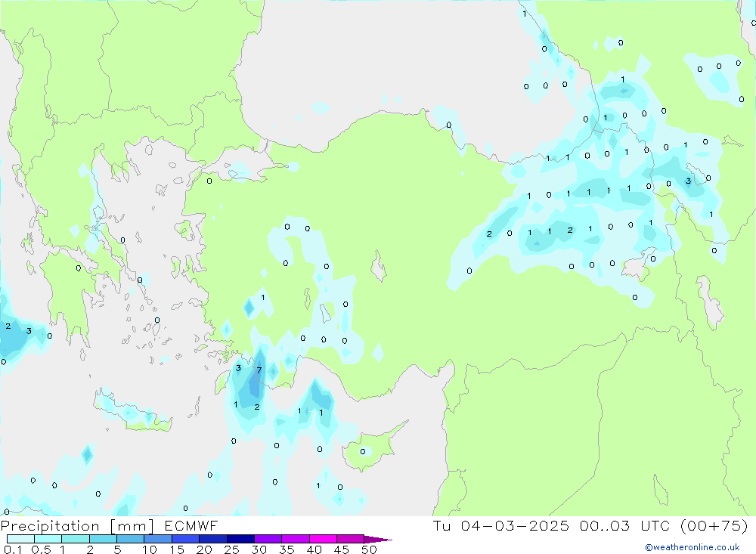The width and height of the screenshot is (756, 554).
Task: Pick the legend swatch between 10 and 15
Action: (x=158, y=539)
